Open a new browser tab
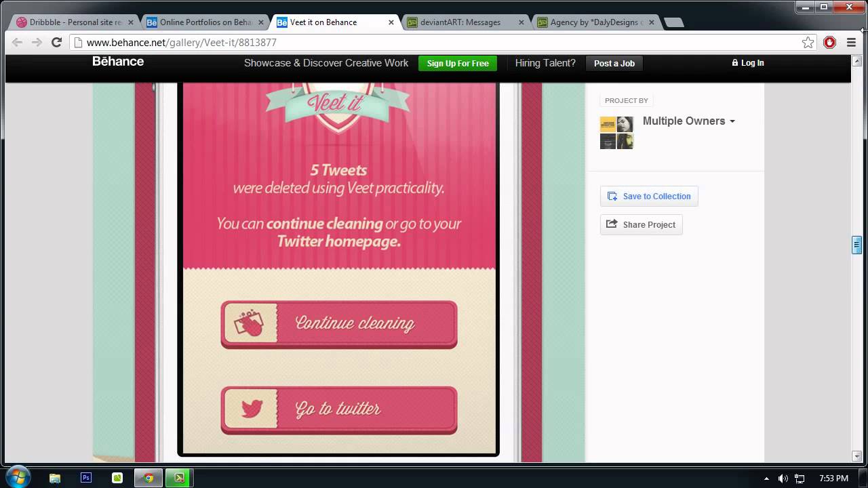 pyautogui.click(x=673, y=22)
